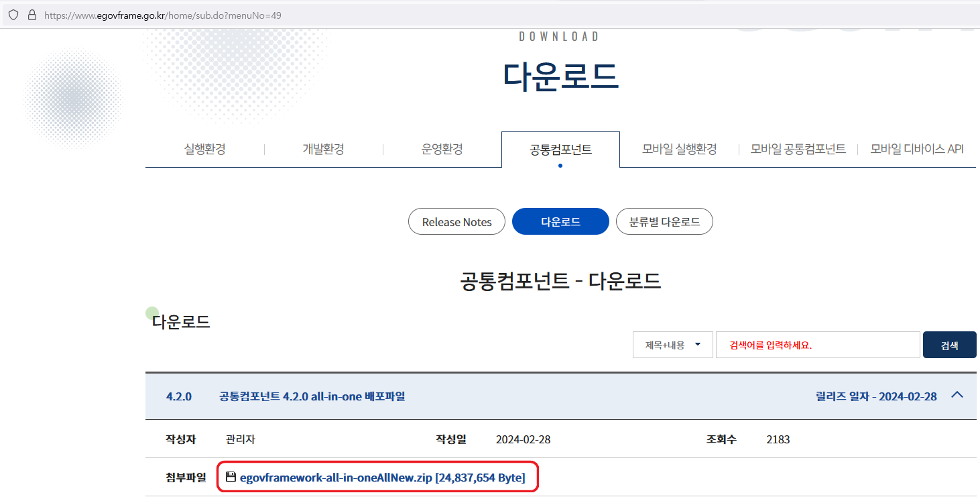
Task: Click the shield tracking protection icon
Action: [x=13, y=15]
